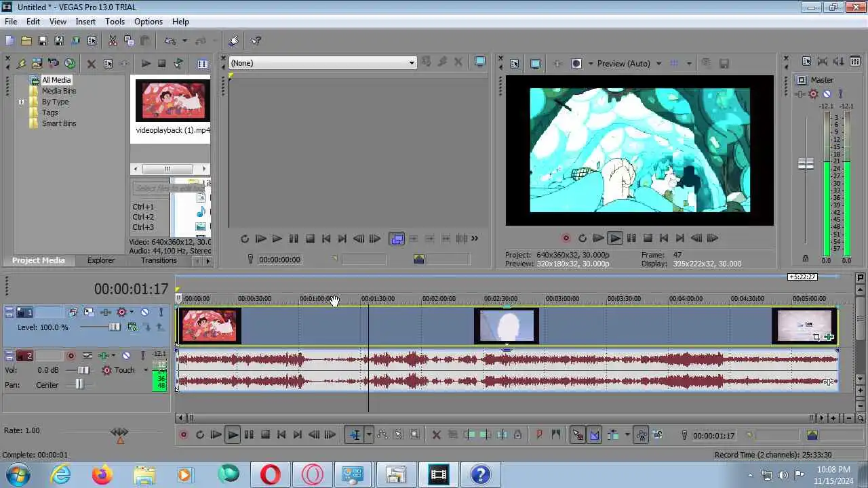868x488 pixels.
Task: Solo audio track 2 with exclamation icon
Action: [142, 355]
